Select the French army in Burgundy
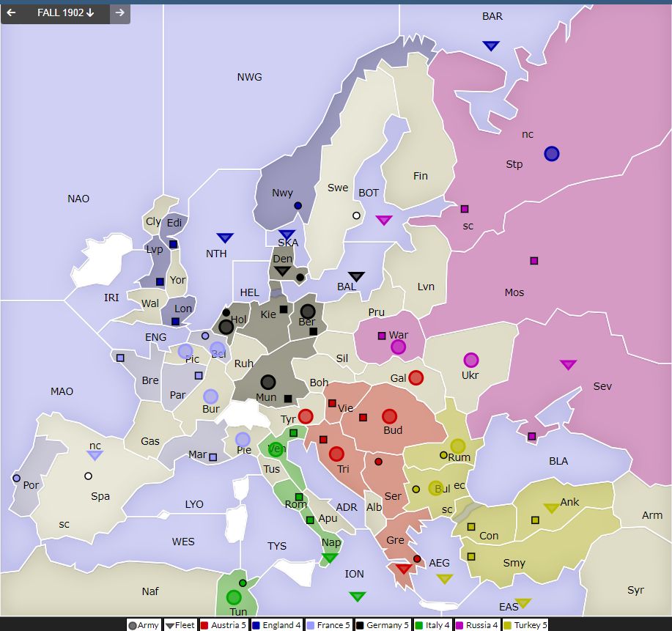The height and width of the screenshot is (631, 672). click(210, 396)
